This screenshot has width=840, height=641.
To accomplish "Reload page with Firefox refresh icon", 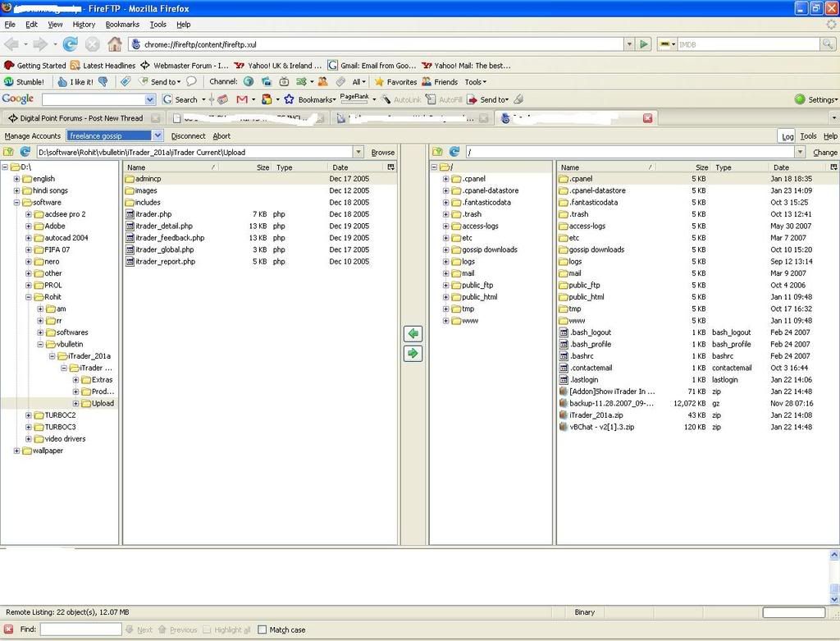I will [71, 44].
